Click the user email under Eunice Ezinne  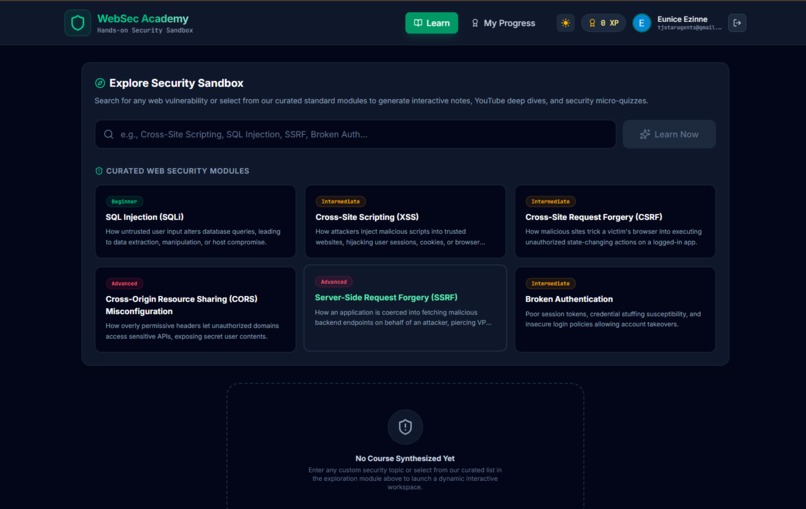point(689,28)
